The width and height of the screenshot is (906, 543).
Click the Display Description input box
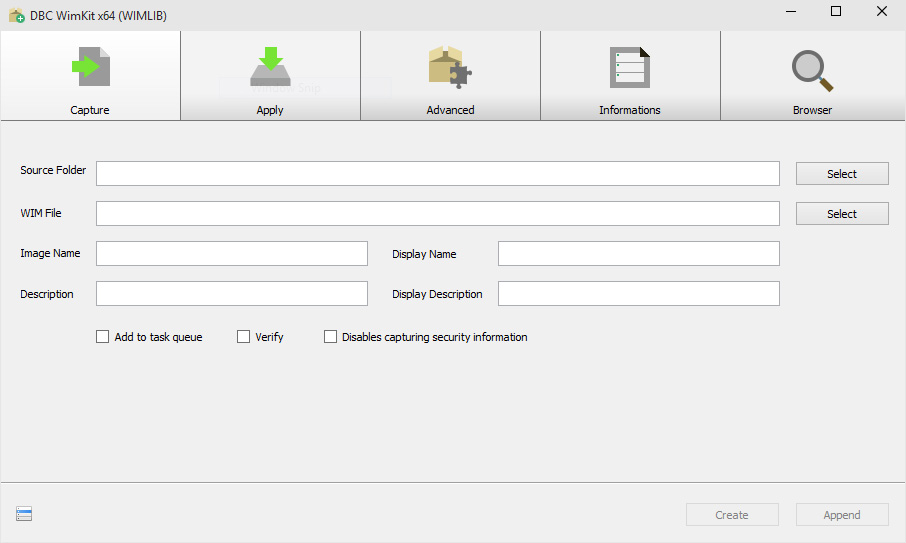638,294
